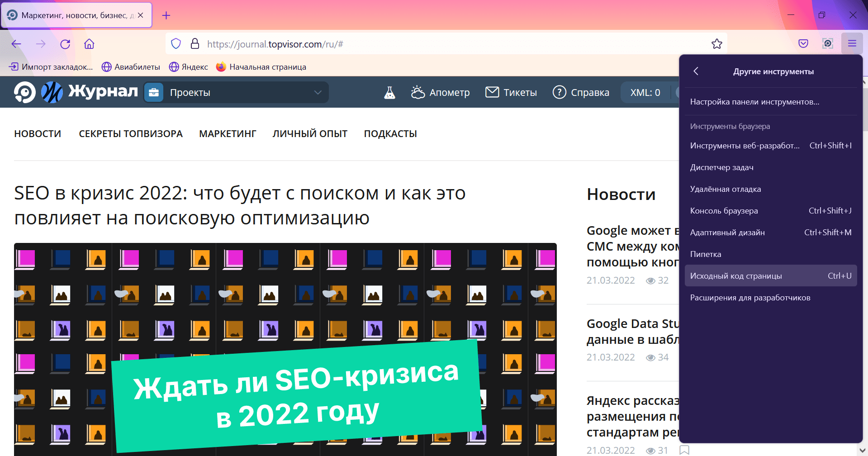868x456 pixels.
Task: Open the Яндекс bookmark from the bookmarks bar
Action: click(189, 66)
